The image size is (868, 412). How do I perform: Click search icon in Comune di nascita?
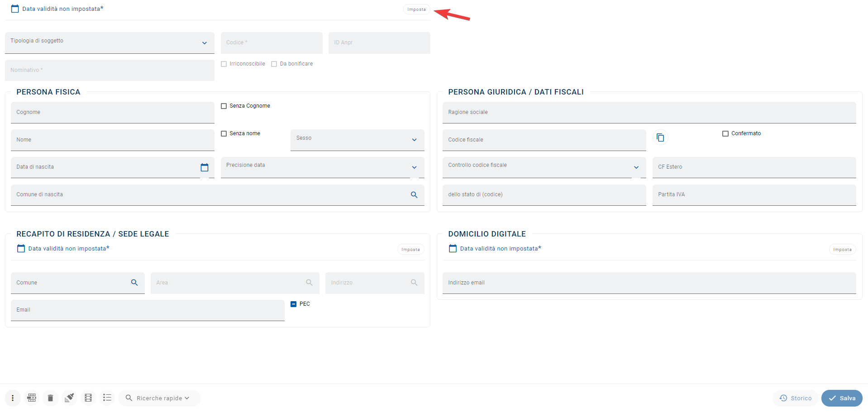(x=414, y=195)
